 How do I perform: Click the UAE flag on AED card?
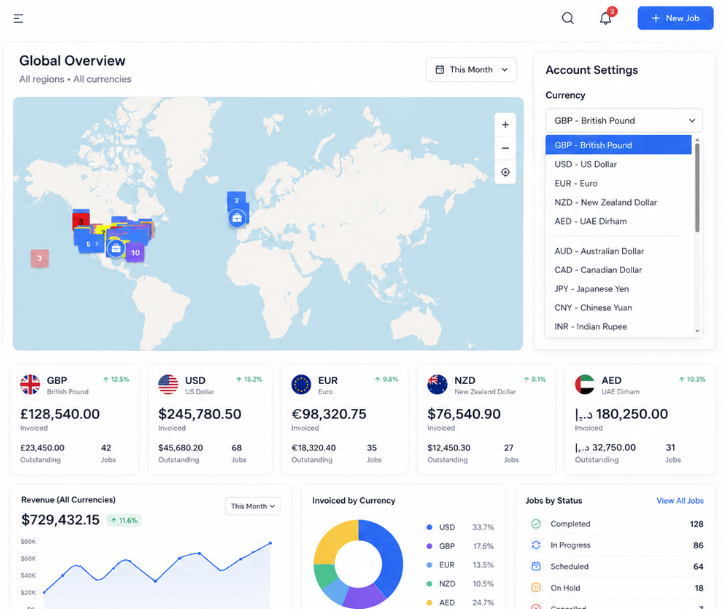pos(585,384)
